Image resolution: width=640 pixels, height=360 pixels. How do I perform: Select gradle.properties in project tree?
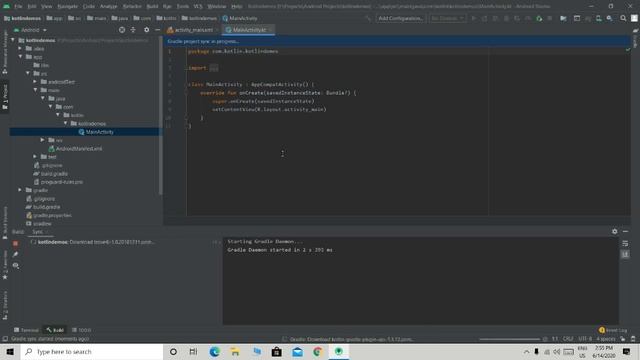tap(49, 216)
